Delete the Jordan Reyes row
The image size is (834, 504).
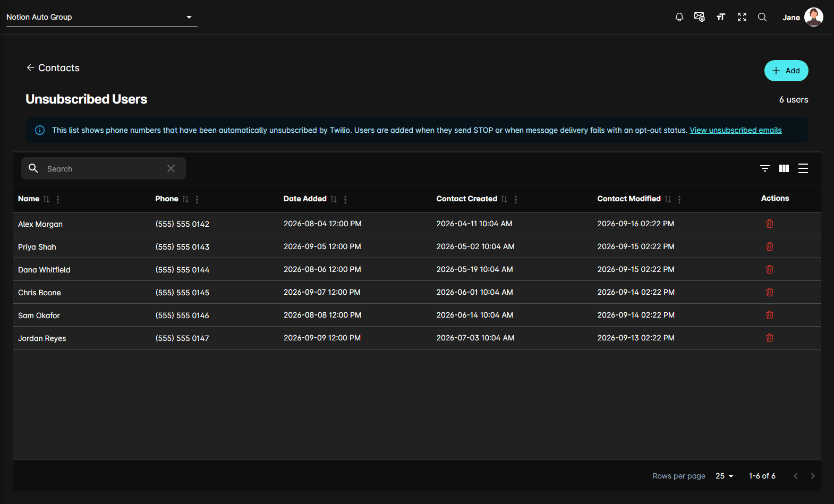click(770, 338)
